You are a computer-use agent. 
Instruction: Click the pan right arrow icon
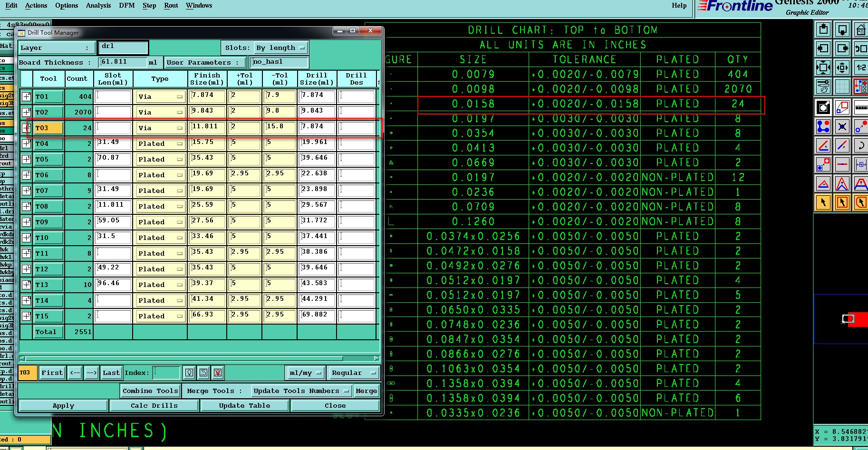coord(842,48)
